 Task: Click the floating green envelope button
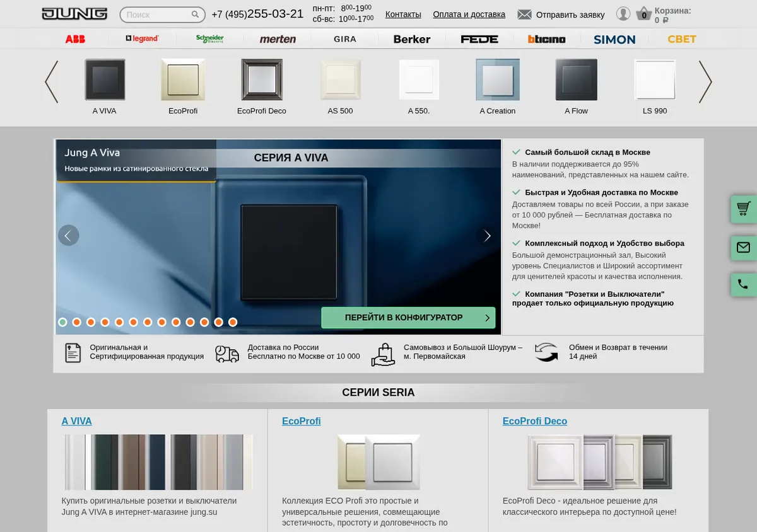pyautogui.click(x=744, y=248)
